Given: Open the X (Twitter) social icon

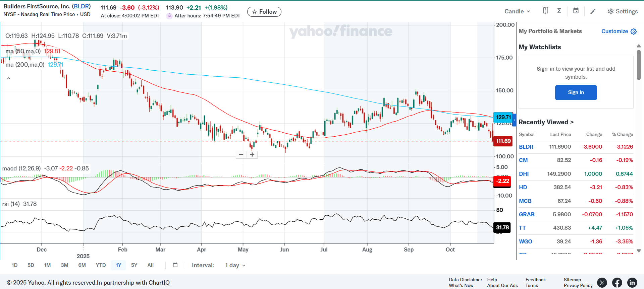Looking at the screenshot, I should tap(602, 283).
